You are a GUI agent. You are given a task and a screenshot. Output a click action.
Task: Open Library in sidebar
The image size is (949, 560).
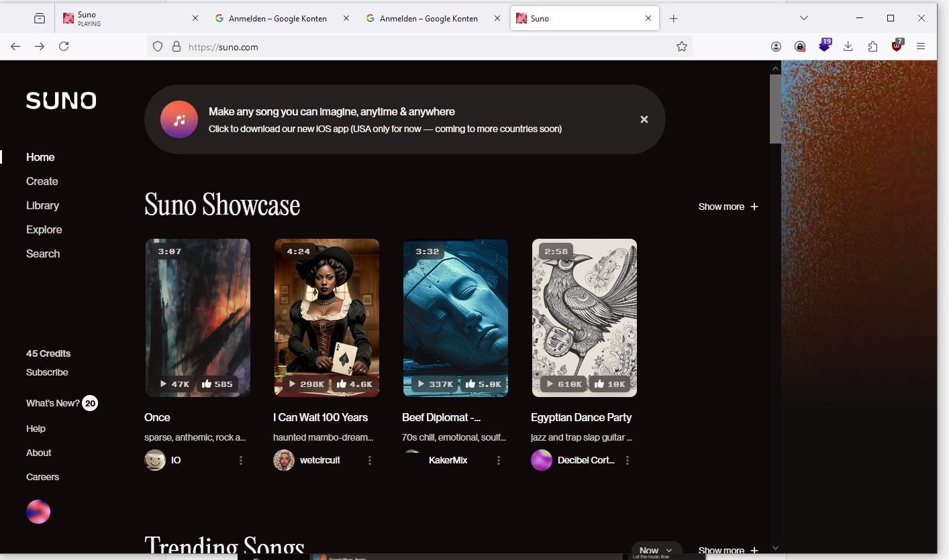(42, 205)
